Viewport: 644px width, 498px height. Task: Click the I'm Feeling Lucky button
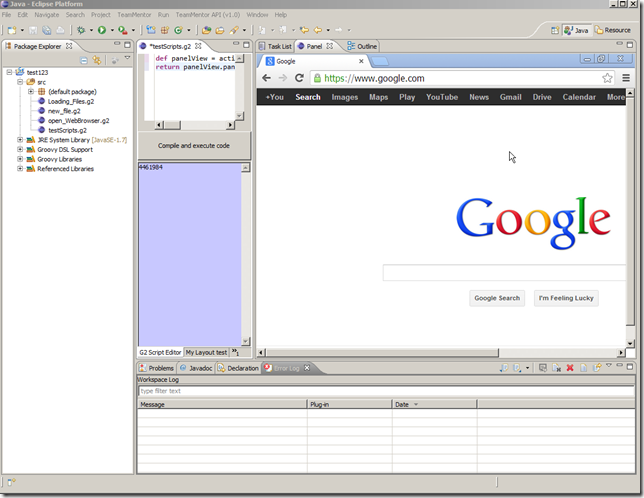[x=566, y=298]
